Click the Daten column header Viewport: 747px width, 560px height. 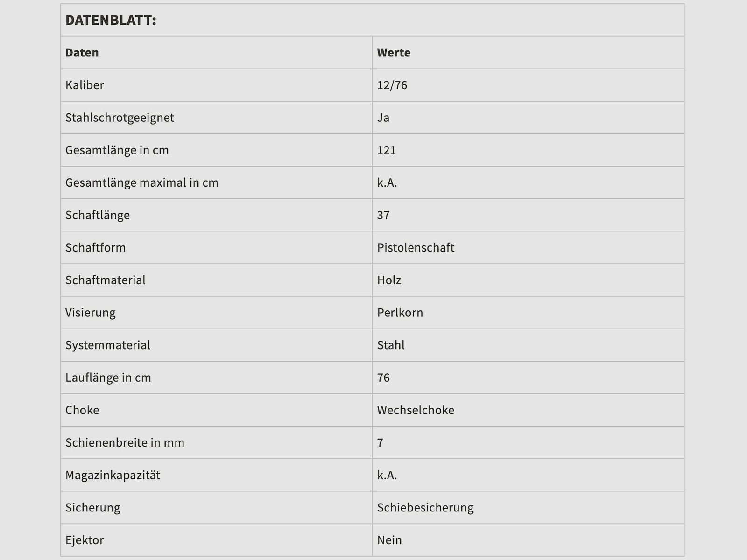pos(82,53)
